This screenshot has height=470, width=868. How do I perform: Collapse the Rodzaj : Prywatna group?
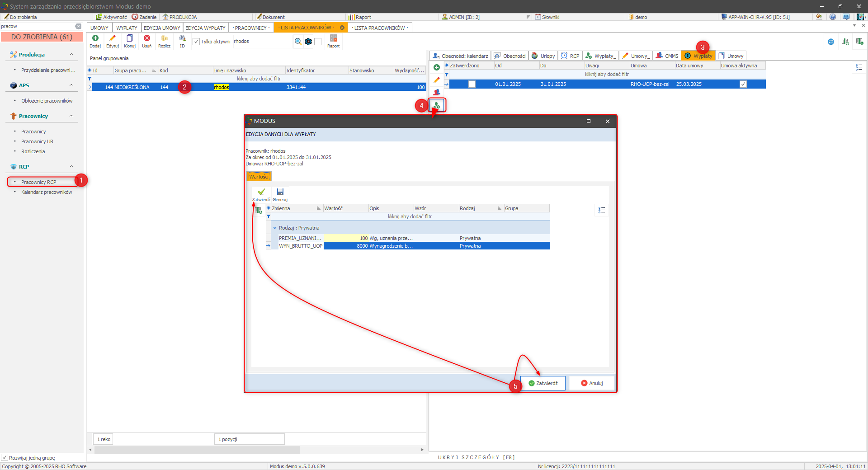click(x=275, y=228)
